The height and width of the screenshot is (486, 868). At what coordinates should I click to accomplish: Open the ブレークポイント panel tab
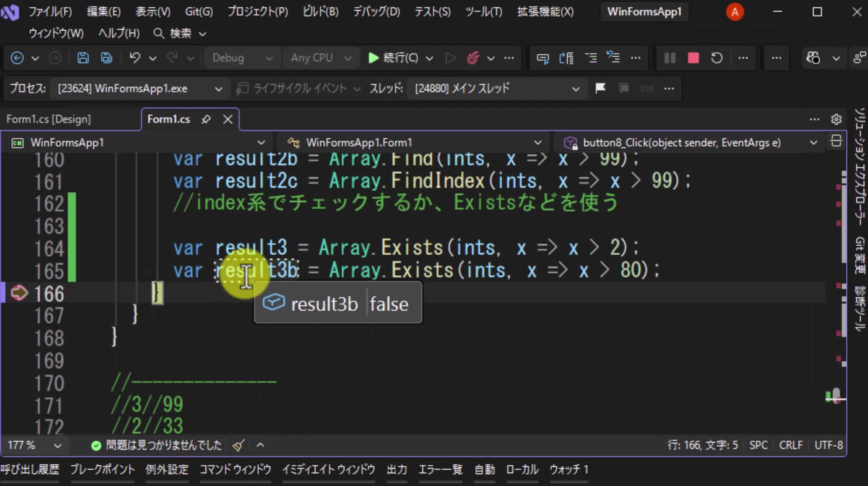click(x=103, y=470)
